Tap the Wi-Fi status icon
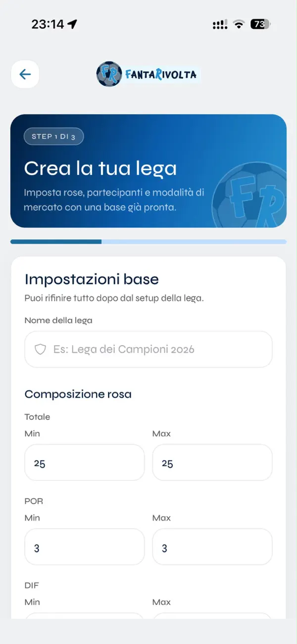The width and height of the screenshot is (297, 644). pos(240,24)
